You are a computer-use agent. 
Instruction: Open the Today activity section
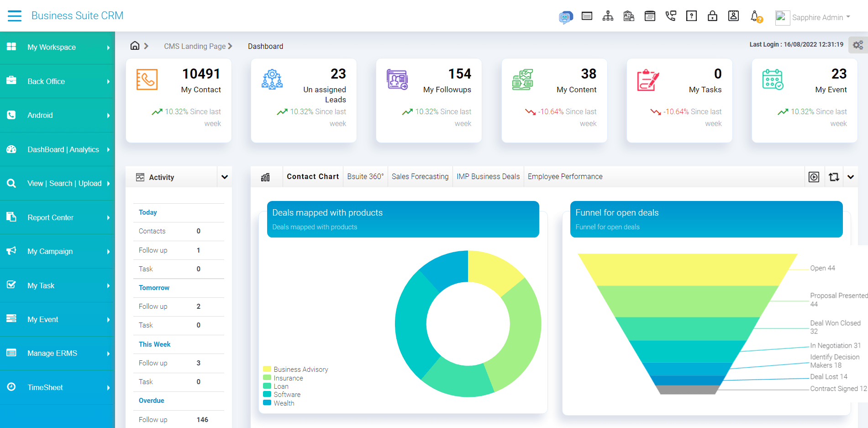[147, 212]
